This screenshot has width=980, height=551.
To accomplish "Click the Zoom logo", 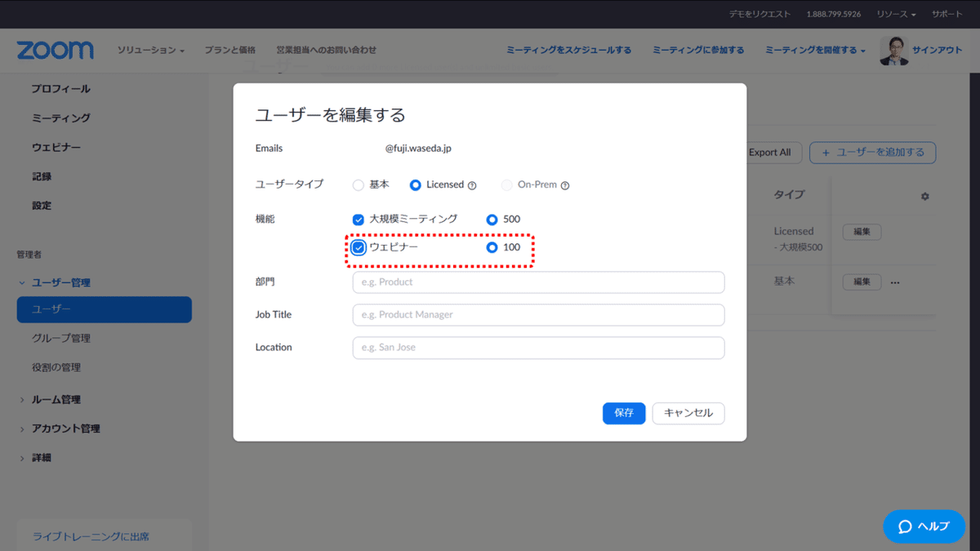I will [55, 50].
